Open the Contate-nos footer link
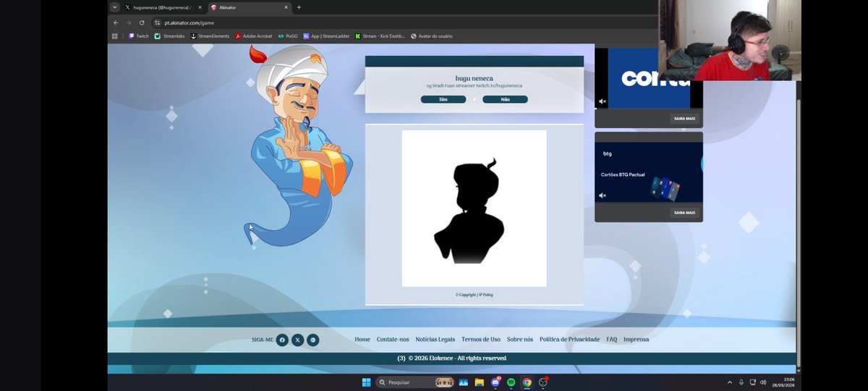Viewport: 868px width, 391px height. point(393,340)
